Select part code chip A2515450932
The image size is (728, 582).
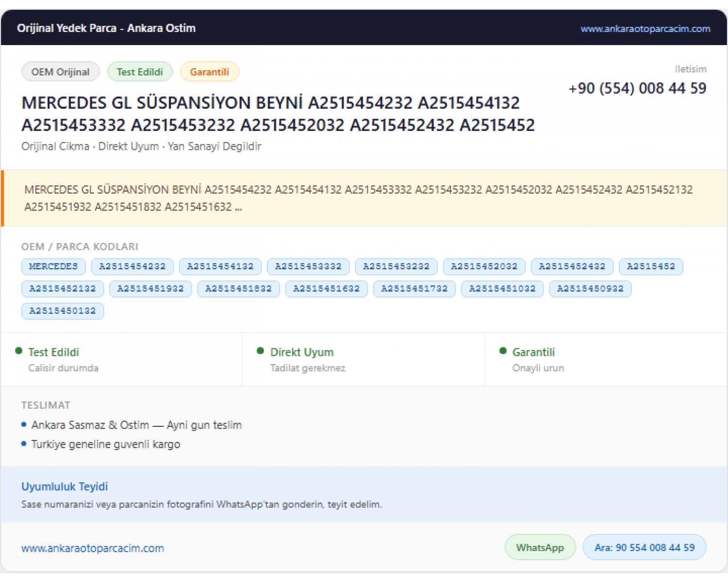[x=590, y=289]
